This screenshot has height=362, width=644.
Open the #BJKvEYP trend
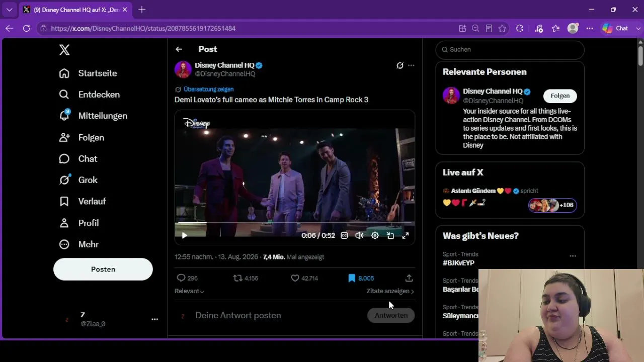[458, 263]
